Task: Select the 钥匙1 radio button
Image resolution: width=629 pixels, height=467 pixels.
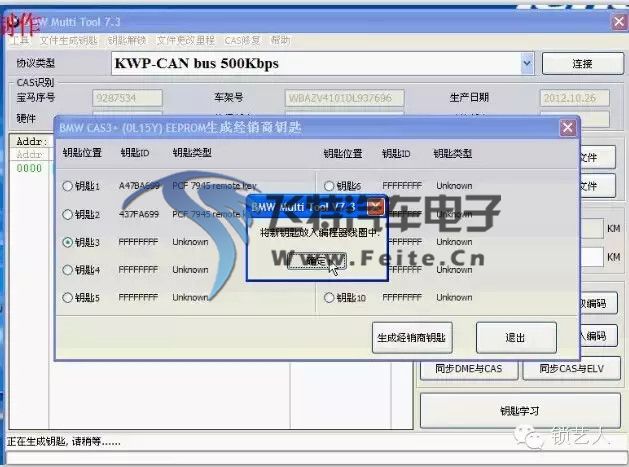Action: [67, 186]
